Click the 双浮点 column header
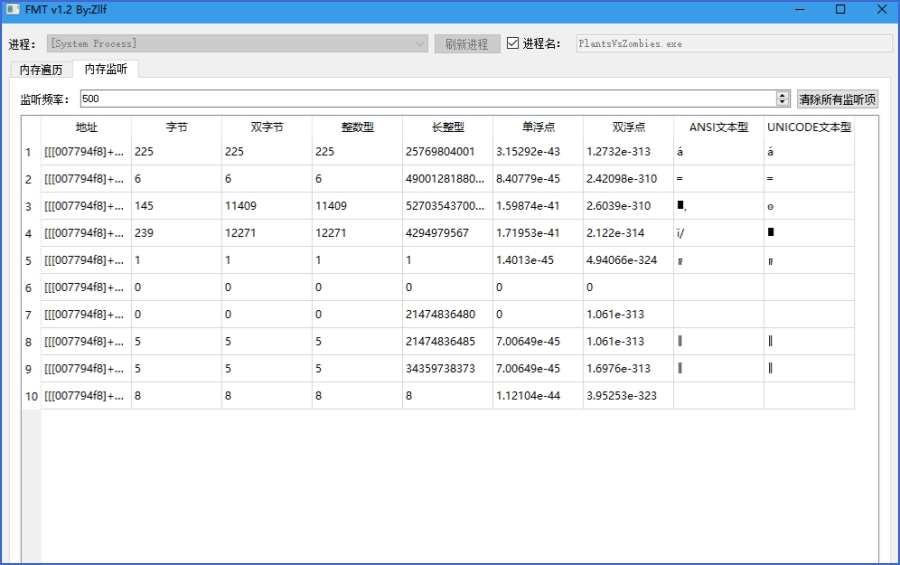The height and width of the screenshot is (565, 900). (x=629, y=127)
